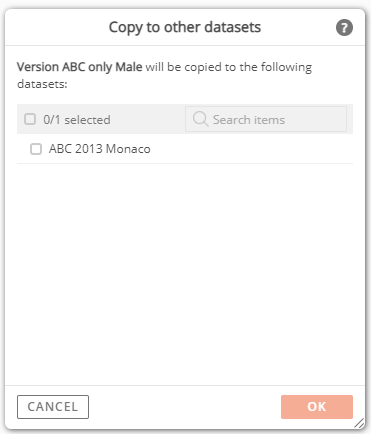Screen dimensions: 371x434
Task: Click the empty area below the dataset list
Action: (185, 273)
